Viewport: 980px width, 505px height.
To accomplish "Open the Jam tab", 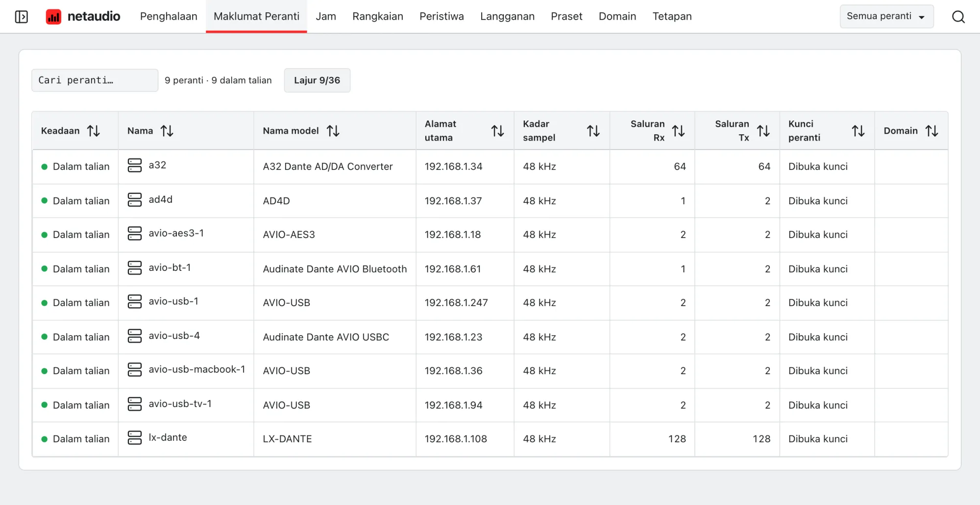I will (x=326, y=17).
